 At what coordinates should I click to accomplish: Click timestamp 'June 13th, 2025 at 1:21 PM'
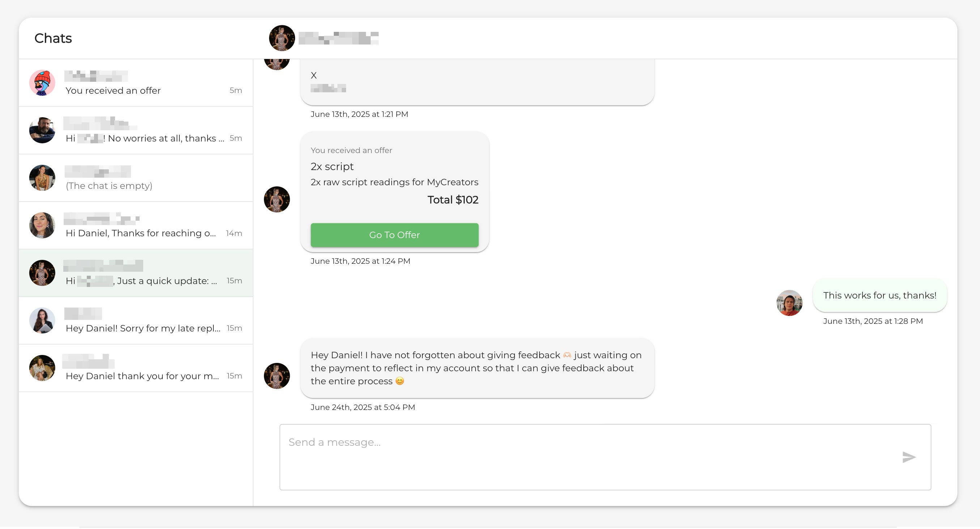click(359, 114)
